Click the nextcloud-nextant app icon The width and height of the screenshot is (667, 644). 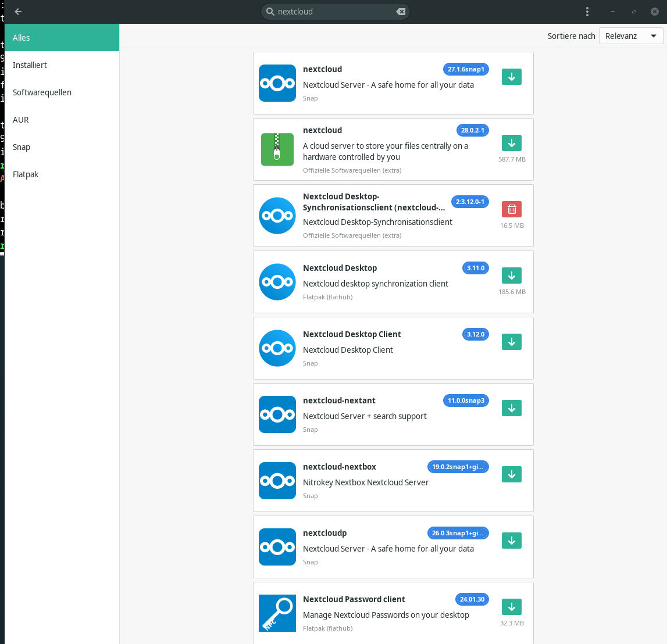(277, 414)
